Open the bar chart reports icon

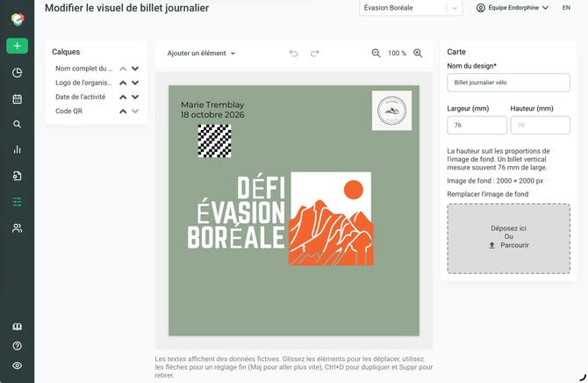[x=18, y=149]
